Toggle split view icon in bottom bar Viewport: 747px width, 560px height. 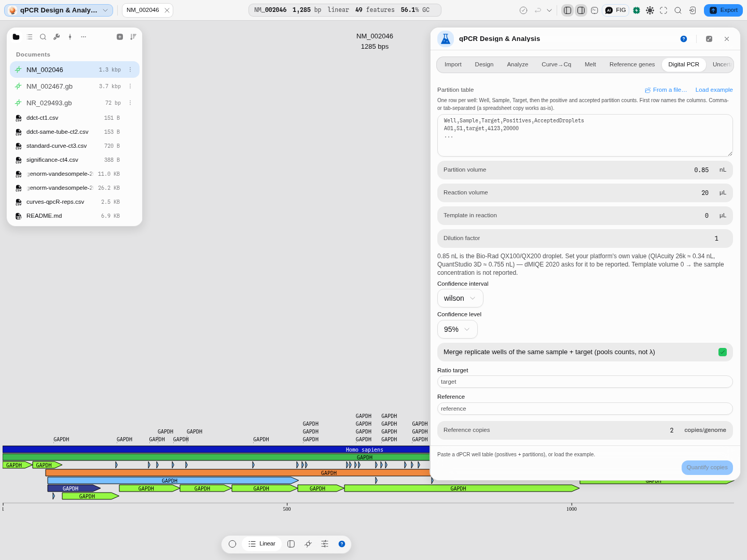click(x=291, y=544)
